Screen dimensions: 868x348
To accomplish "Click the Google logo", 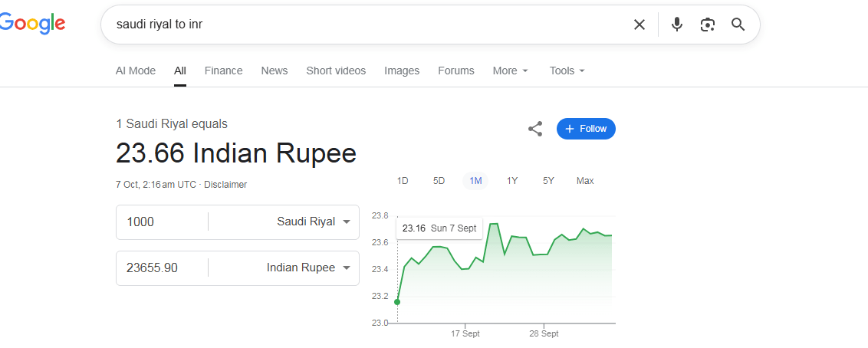I will 32,24.
